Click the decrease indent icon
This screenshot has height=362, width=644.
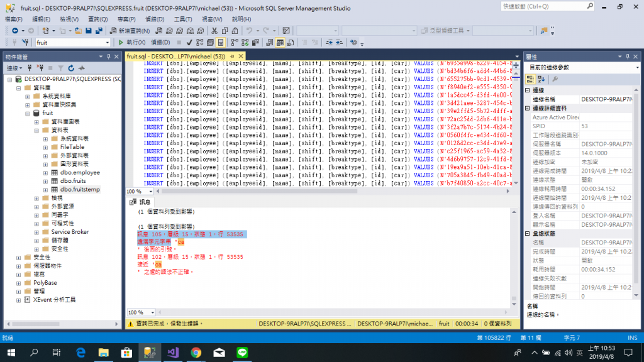pyautogui.click(x=329, y=42)
